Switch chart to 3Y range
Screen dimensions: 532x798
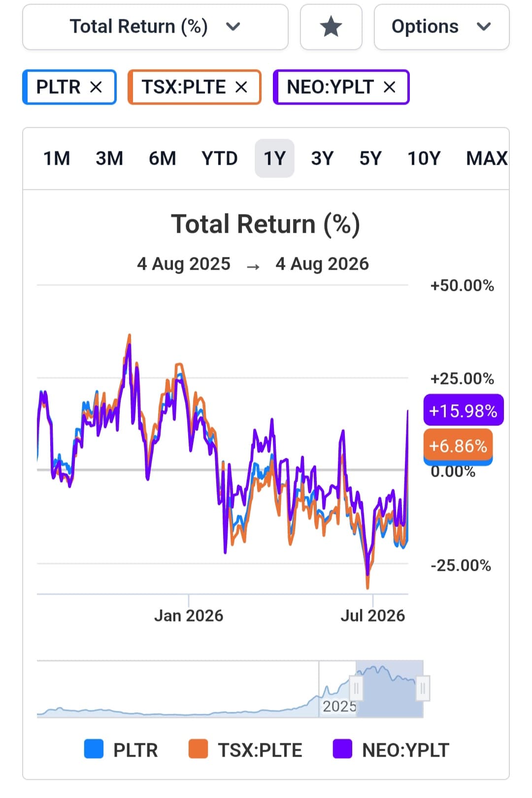click(322, 158)
